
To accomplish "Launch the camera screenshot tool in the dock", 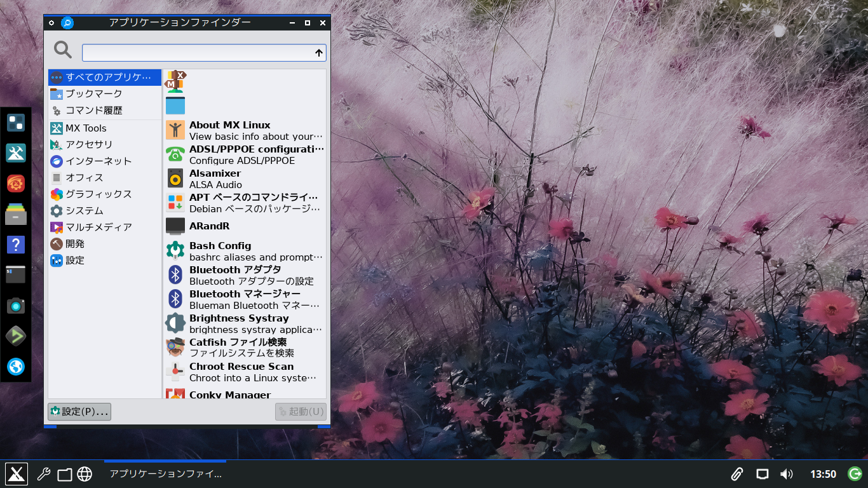I will tap(16, 306).
